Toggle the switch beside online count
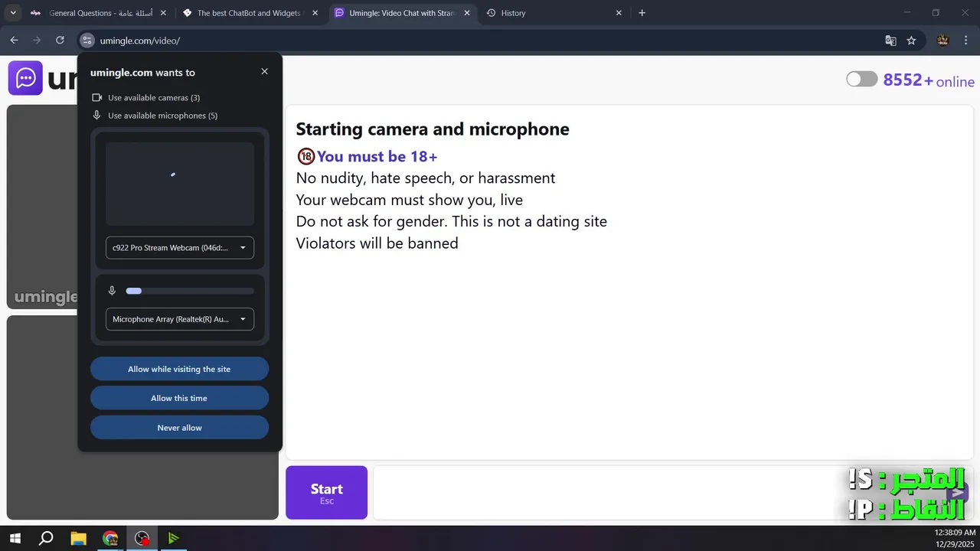980x551 pixels. (861, 79)
